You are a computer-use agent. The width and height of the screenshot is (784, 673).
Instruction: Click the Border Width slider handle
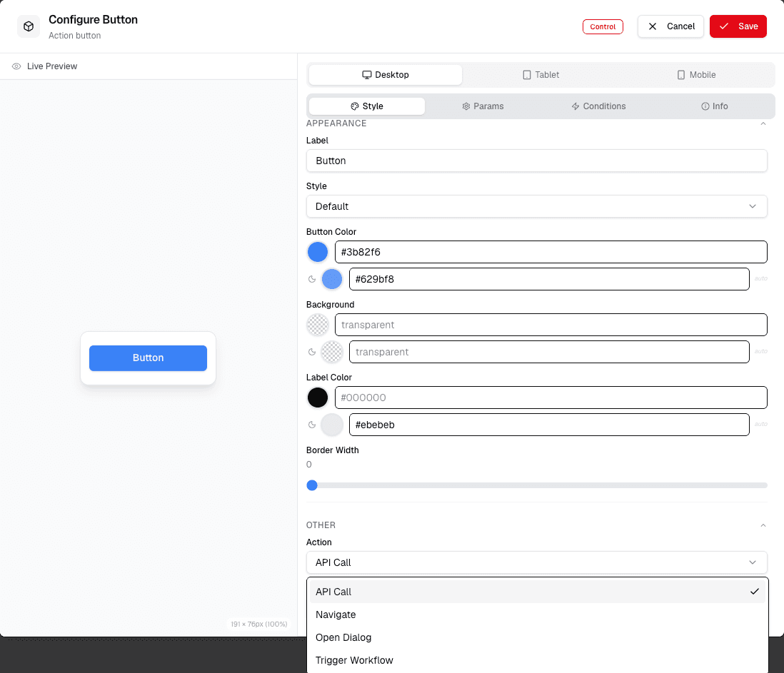coord(312,485)
